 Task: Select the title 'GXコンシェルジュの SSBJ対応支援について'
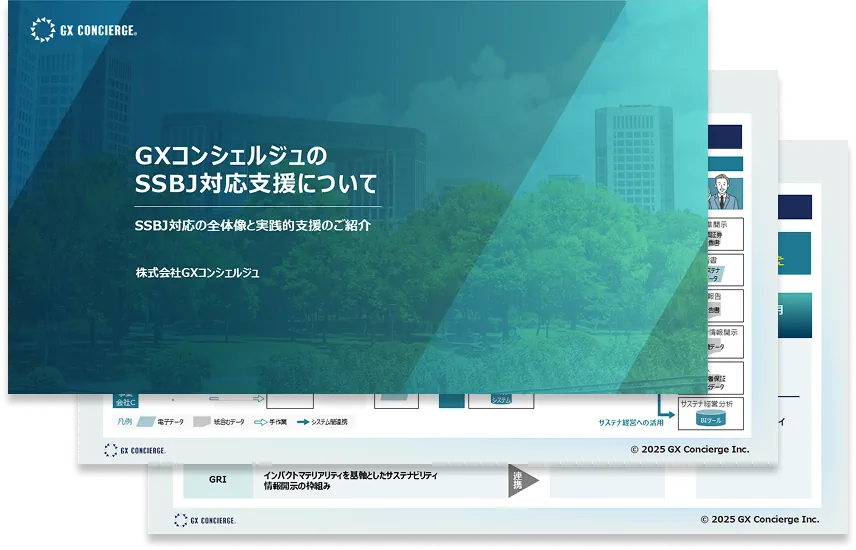(255, 169)
